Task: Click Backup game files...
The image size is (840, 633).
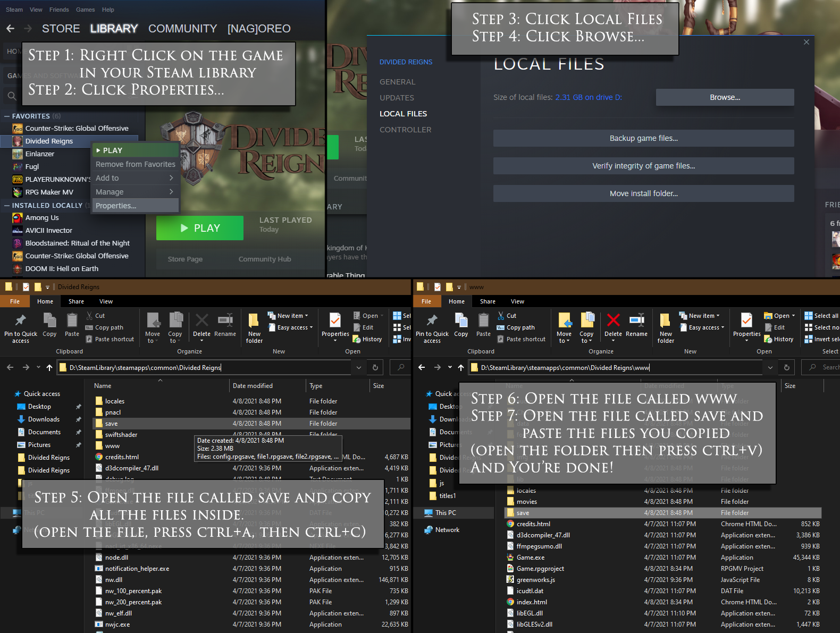Action: point(643,138)
